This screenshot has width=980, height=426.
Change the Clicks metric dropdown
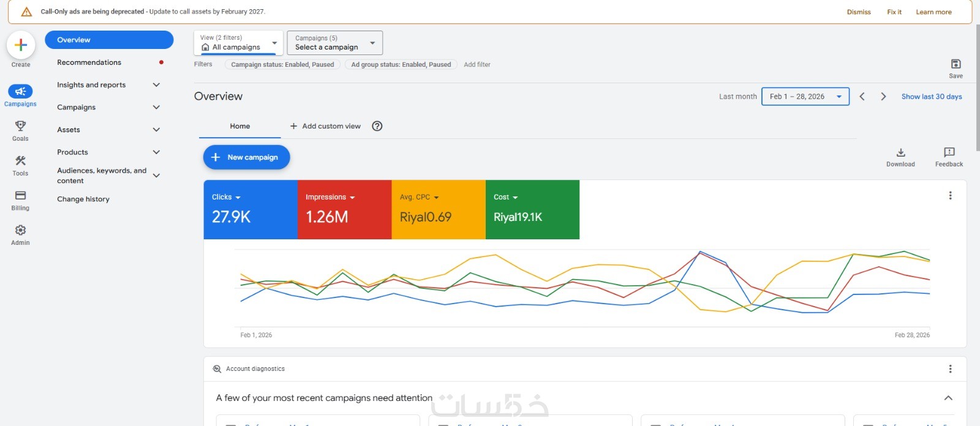point(226,197)
